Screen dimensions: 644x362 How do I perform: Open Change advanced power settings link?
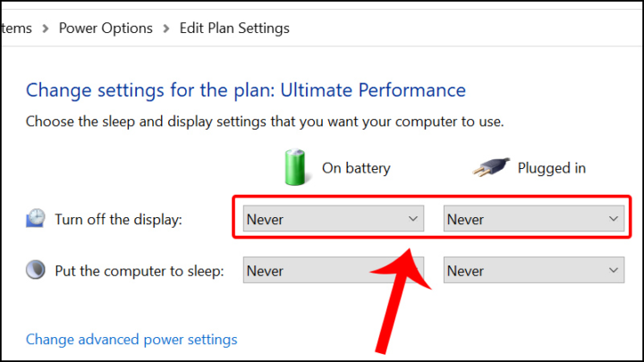tap(131, 340)
